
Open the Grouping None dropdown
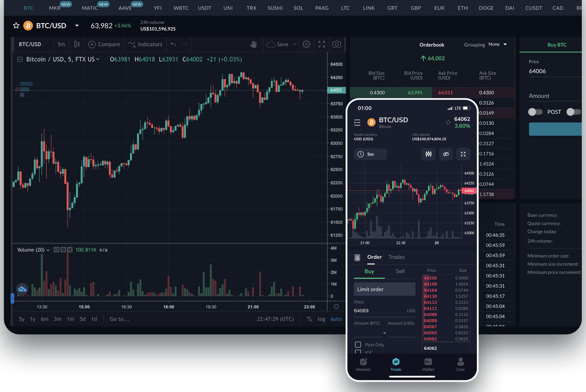497,44
